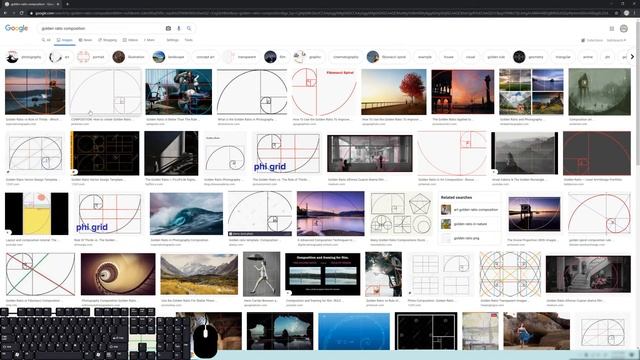Open the mountain valley landscape thumbnail
The width and height of the screenshot is (640, 360).
(199, 274)
